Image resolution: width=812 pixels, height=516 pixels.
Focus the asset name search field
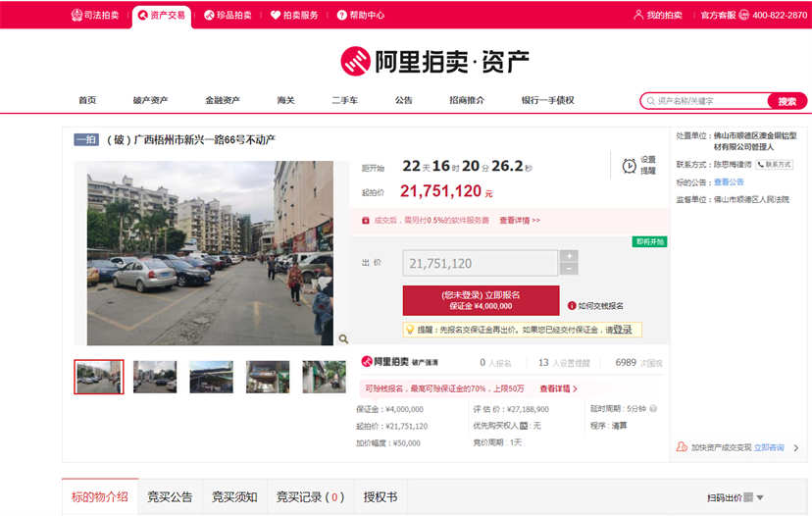point(705,101)
